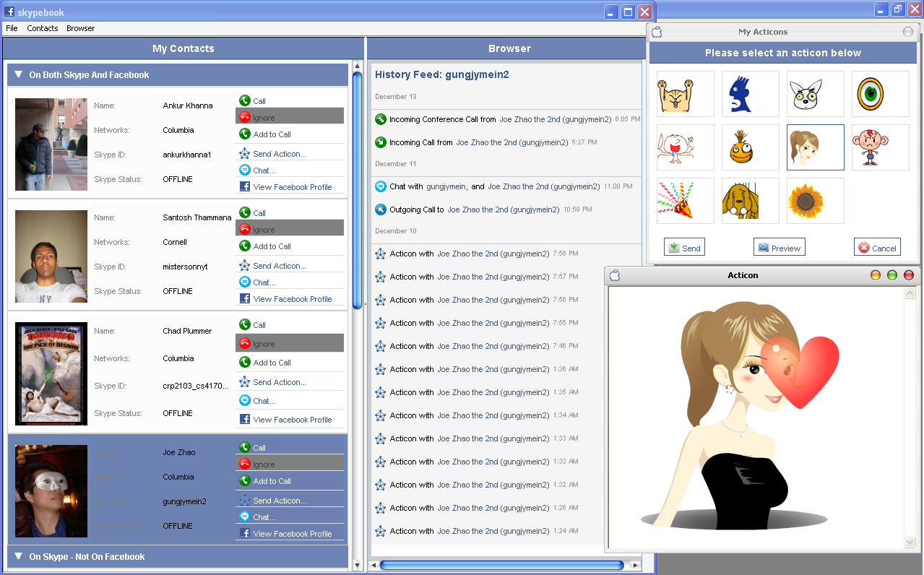Screen dimensions: 924x575
Task: Send Acticon to Ankur Khanna
Action: pyautogui.click(x=280, y=154)
